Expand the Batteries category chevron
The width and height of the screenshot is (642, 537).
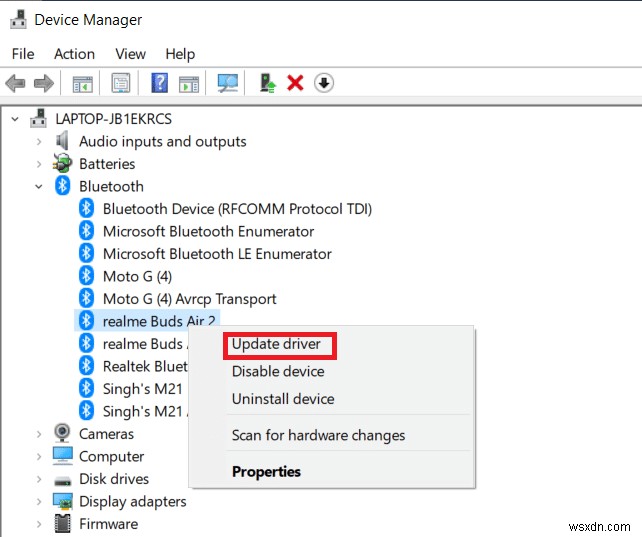click(x=39, y=164)
